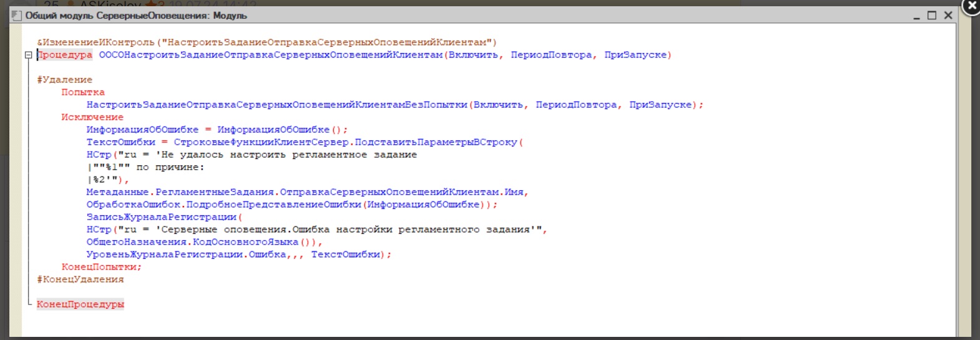
Task: Click the window title 'Общий модуль СерверныеОповещения'
Action: click(x=135, y=16)
